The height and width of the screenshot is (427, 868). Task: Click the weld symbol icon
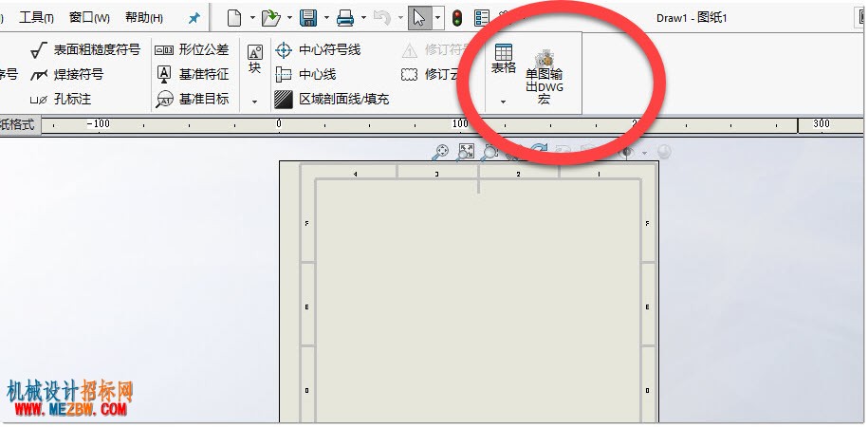39,75
